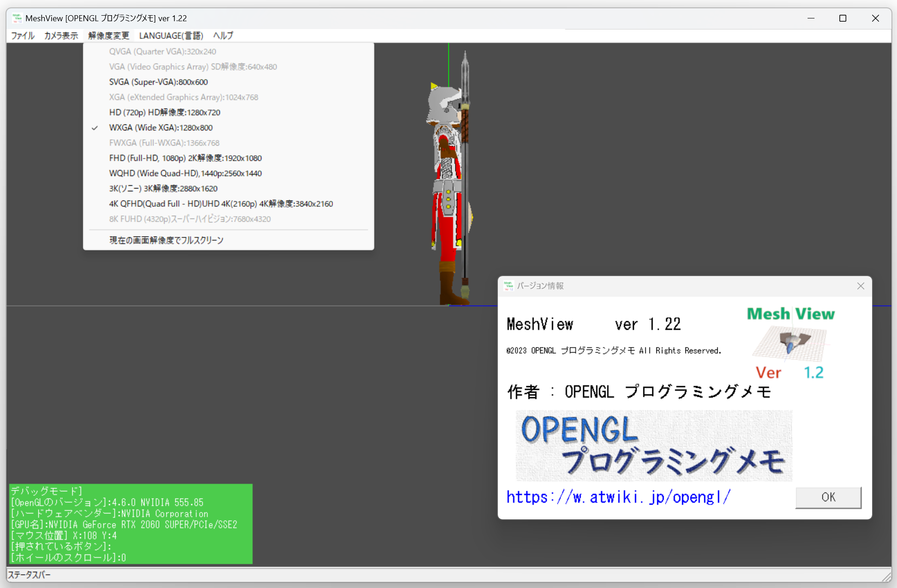Open the ヘルプ menu
Screen dimensions: 897x588
[x=223, y=35]
